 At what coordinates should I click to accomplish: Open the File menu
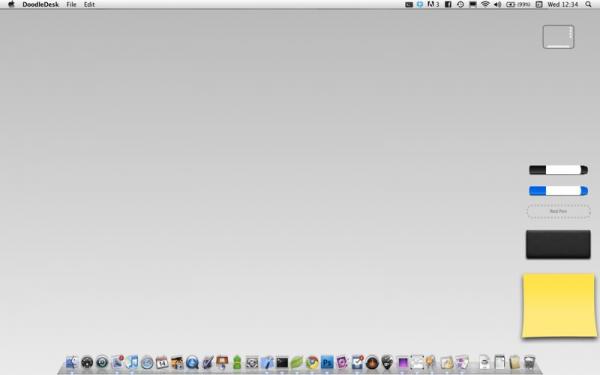pyautogui.click(x=71, y=5)
